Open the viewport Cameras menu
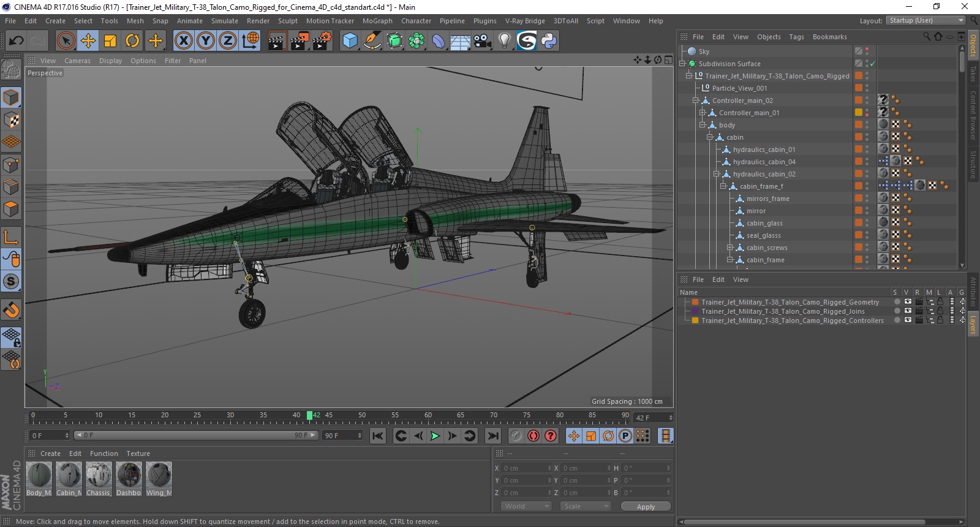 click(x=77, y=61)
